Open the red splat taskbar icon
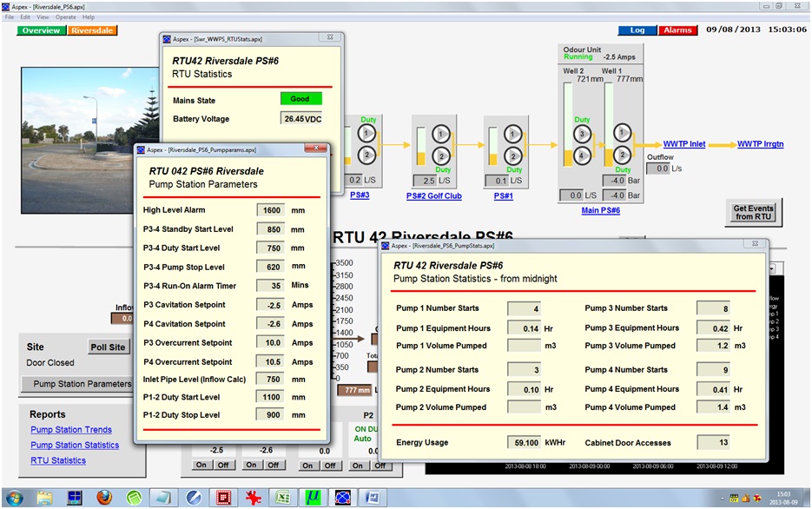The image size is (812, 509). pos(254,498)
